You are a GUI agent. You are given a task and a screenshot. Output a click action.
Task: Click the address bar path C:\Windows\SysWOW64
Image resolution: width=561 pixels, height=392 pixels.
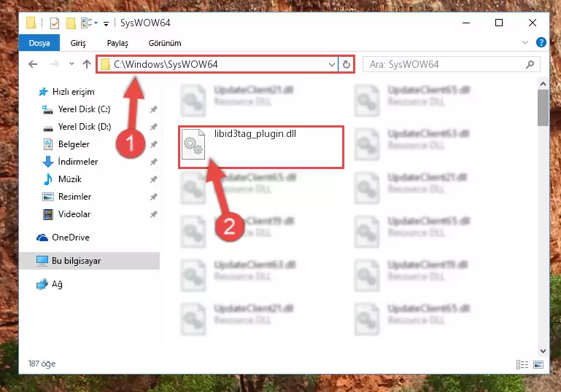click(166, 64)
